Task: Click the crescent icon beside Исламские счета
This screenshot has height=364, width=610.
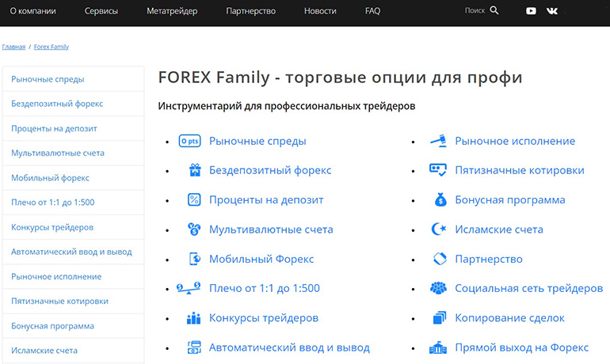Action: pos(439,229)
